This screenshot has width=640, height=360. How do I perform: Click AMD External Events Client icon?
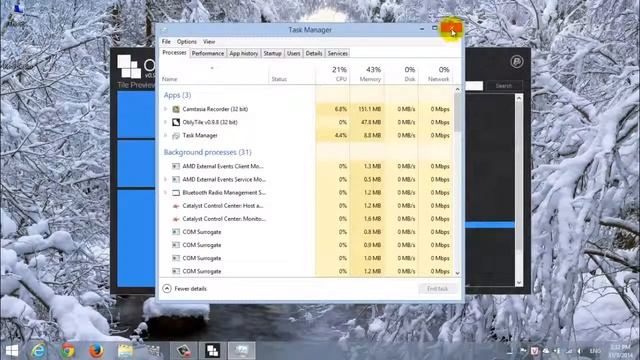[x=176, y=166]
